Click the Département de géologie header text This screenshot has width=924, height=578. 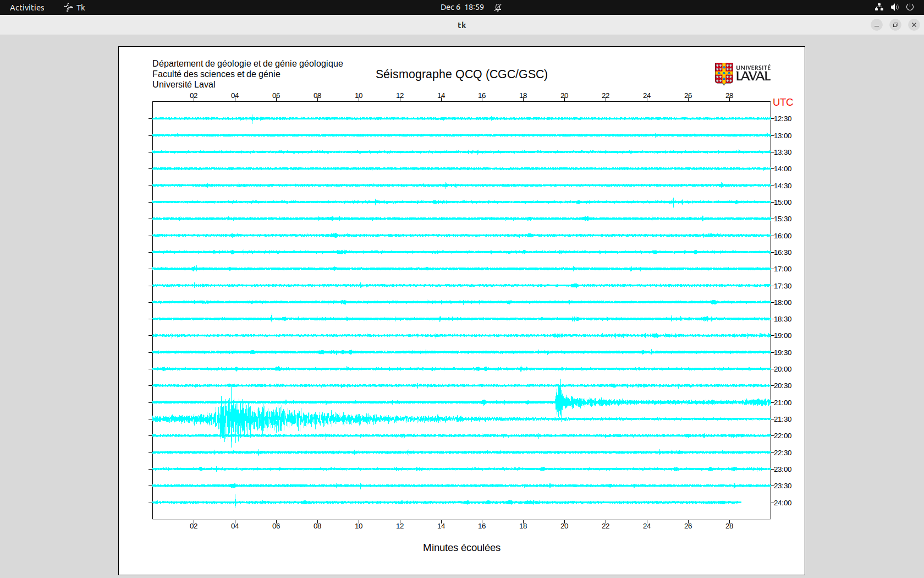tap(248, 64)
